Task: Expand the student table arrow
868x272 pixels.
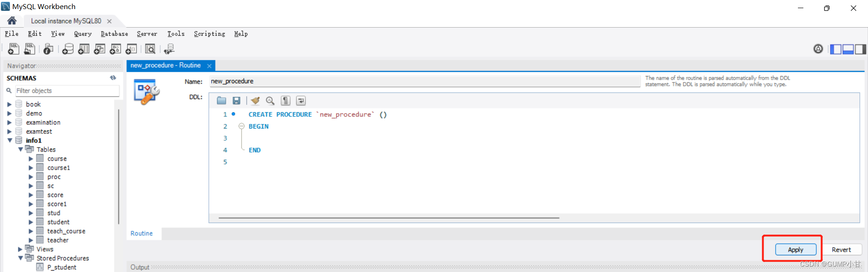Action: (x=31, y=222)
